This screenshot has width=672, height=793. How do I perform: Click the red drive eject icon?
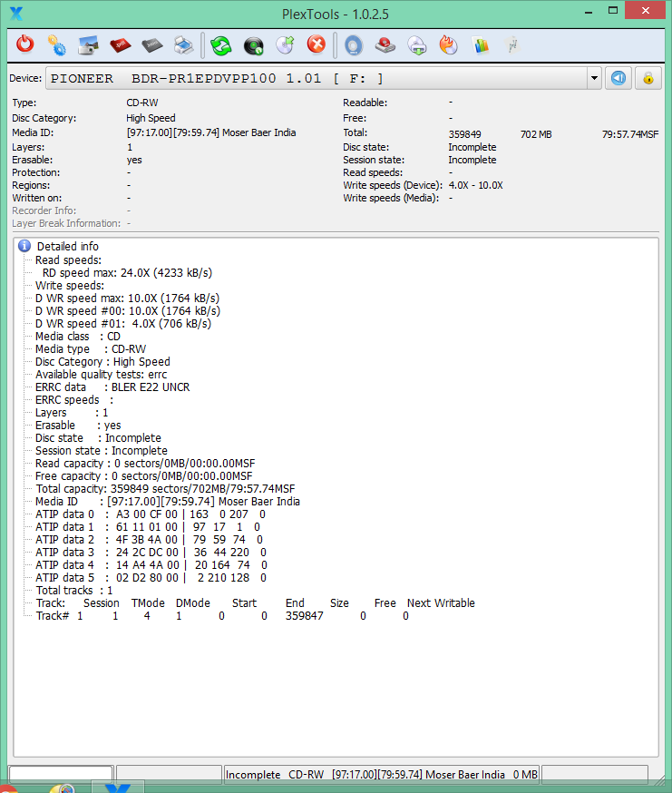[385, 45]
